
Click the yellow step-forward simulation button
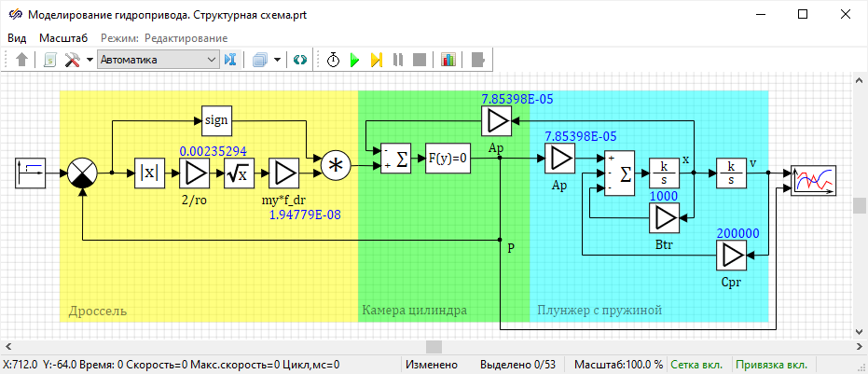376,60
